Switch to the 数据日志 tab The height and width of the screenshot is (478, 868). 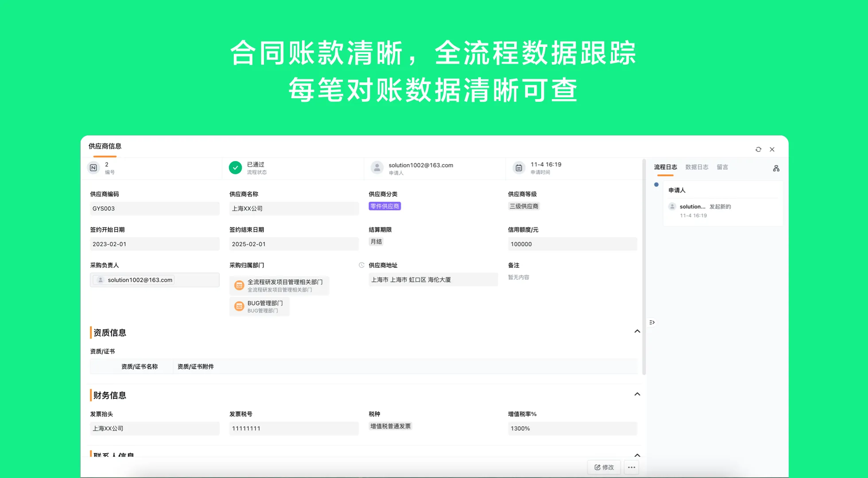[x=697, y=167]
